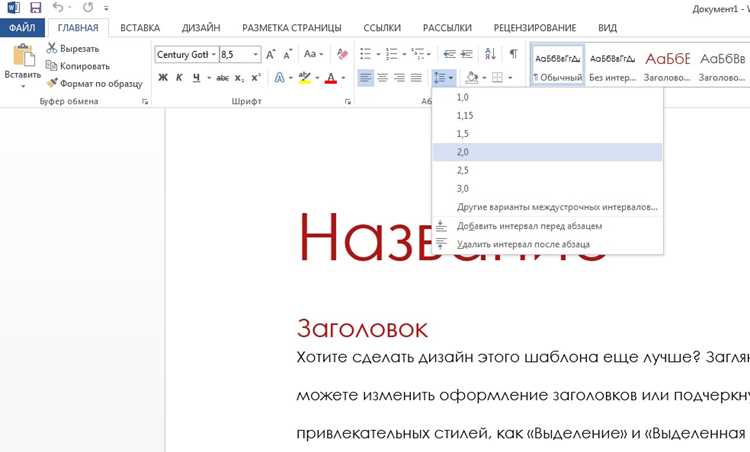Click the increase indent icon

tap(466, 54)
